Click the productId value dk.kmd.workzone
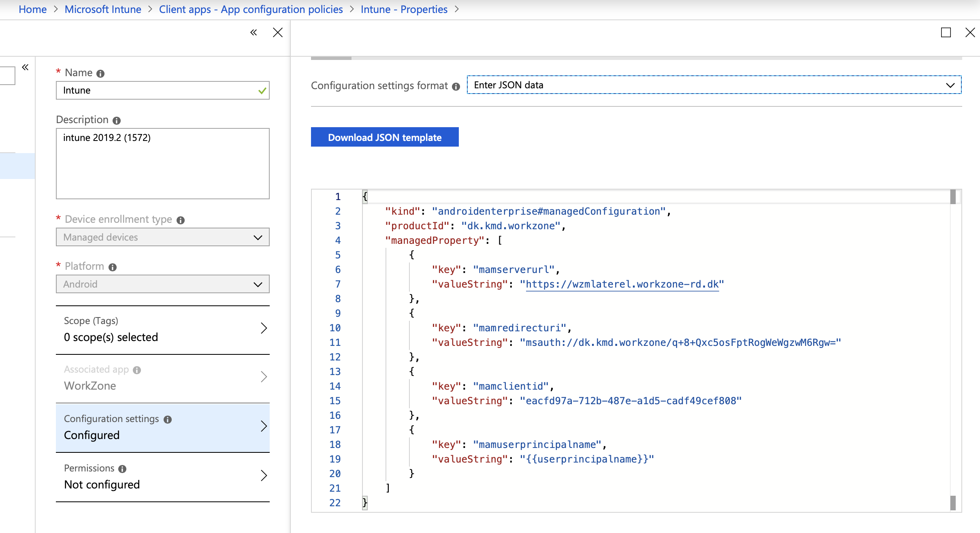 click(x=511, y=226)
